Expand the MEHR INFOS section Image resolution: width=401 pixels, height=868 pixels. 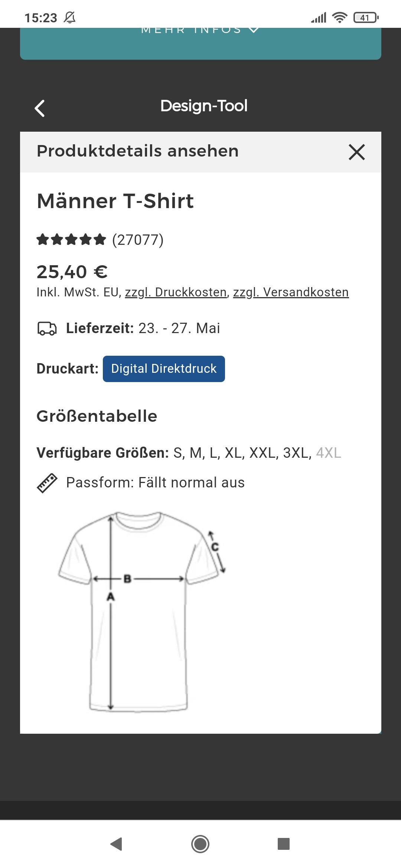coord(200,30)
